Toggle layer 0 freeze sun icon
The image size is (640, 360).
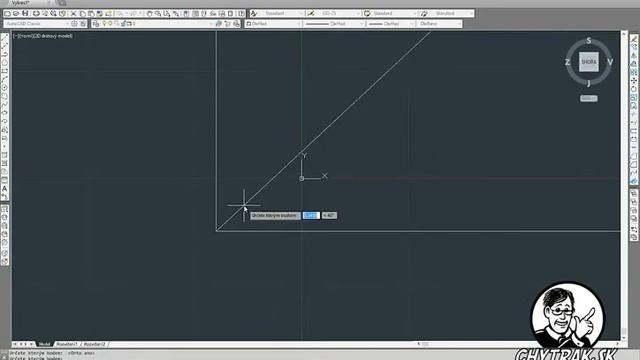click(110, 24)
